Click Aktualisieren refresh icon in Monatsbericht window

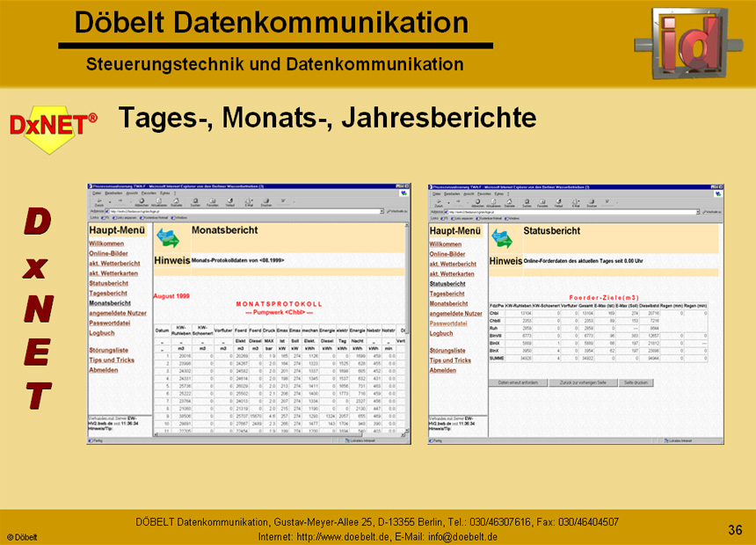(x=159, y=202)
